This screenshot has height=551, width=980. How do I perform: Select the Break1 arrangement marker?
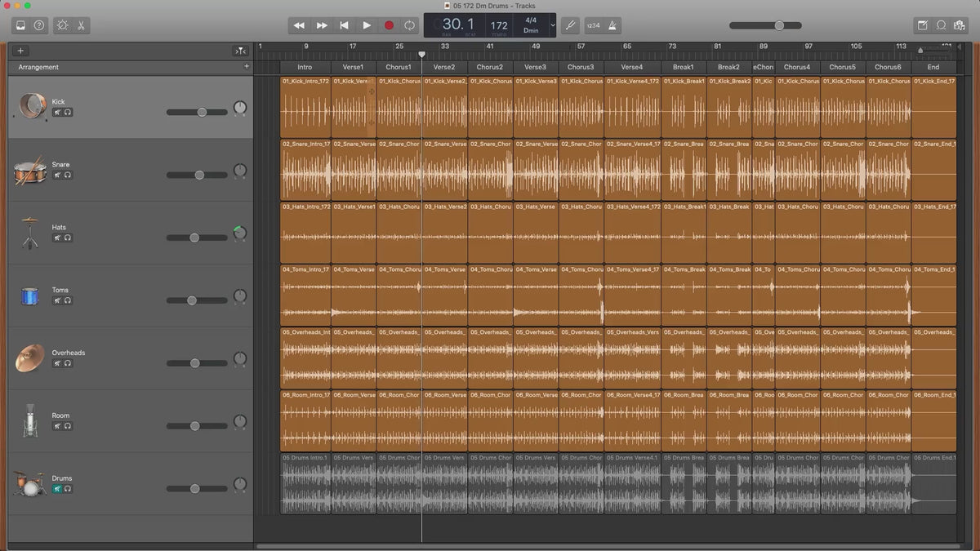683,67
